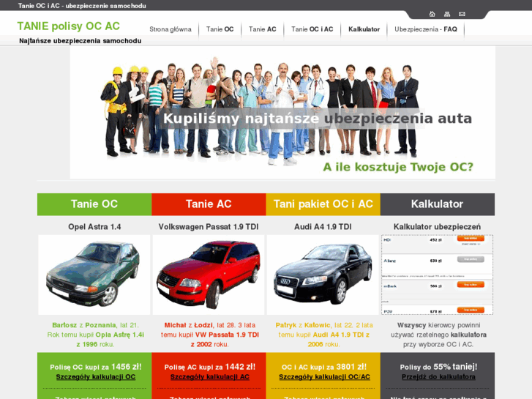Click 'Kupiliśmy najtańsze ubezpieczenia auta' banner text
532x399 pixels.
[x=318, y=119]
